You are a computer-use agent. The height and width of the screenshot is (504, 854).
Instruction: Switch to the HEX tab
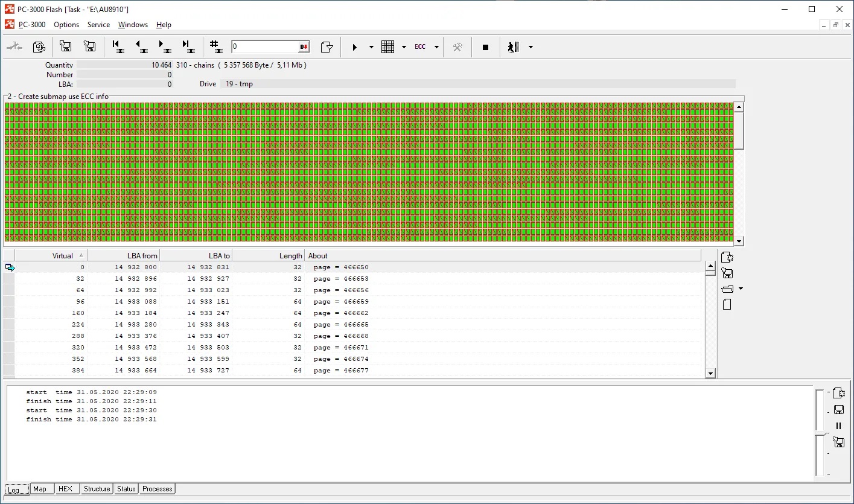click(x=65, y=489)
